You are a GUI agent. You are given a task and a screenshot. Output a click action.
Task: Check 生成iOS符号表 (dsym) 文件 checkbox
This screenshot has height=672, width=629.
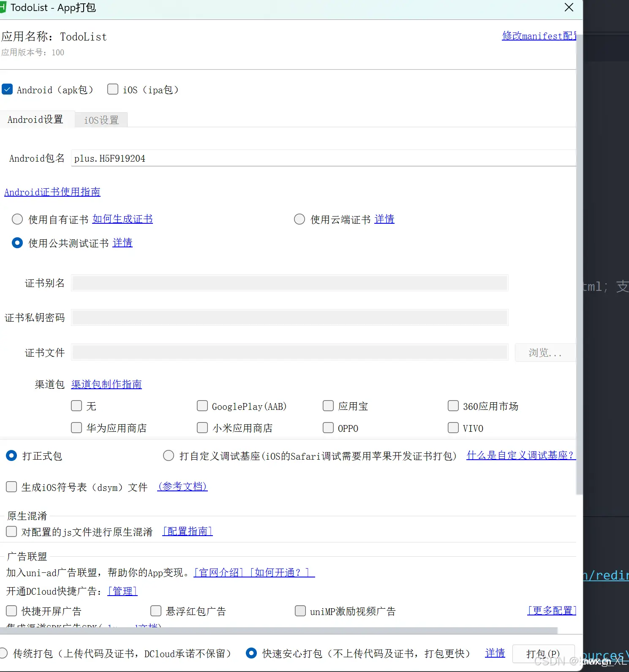(11, 487)
